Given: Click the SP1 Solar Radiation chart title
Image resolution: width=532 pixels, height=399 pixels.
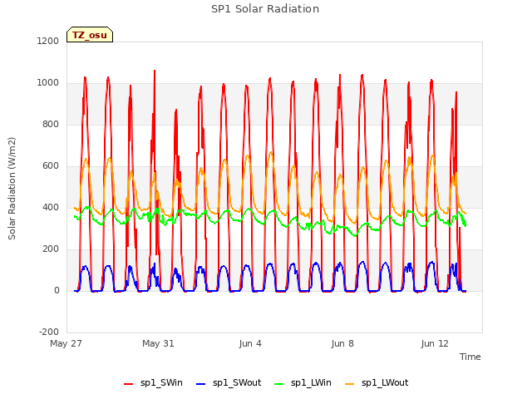Looking at the screenshot, I should (265, 9).
